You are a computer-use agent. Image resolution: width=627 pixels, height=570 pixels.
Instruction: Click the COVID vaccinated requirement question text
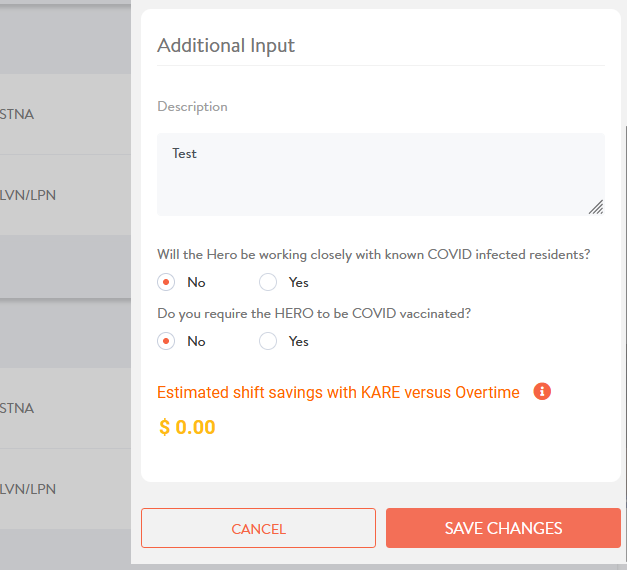[x=314, y=314]
